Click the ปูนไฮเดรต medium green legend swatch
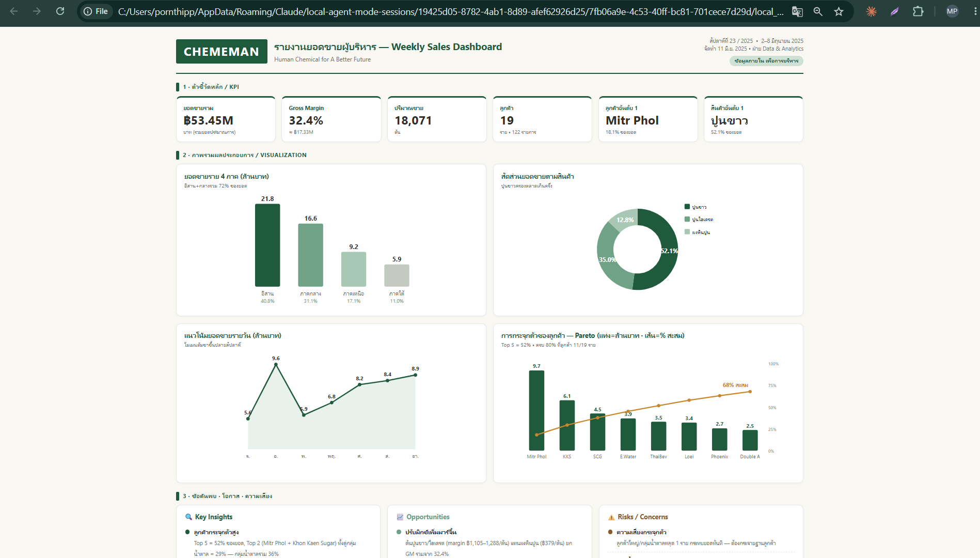The height and width of the screenshot is (558, 980). point(687,219)
